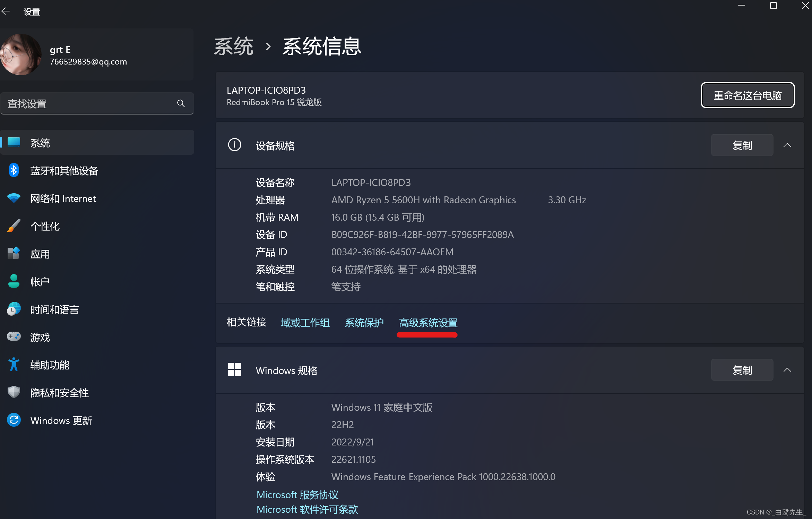Click the Windows logo beside Windows 规格

pos(234,370)
